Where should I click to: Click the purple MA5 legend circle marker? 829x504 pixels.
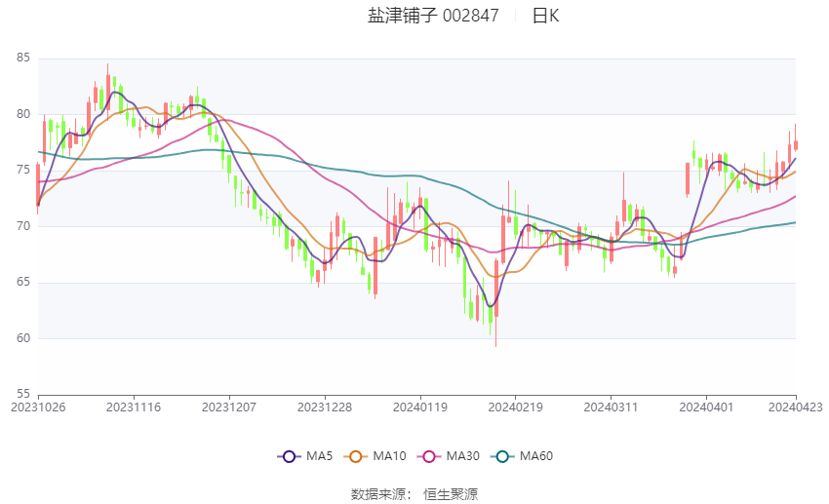pos(288,456)
